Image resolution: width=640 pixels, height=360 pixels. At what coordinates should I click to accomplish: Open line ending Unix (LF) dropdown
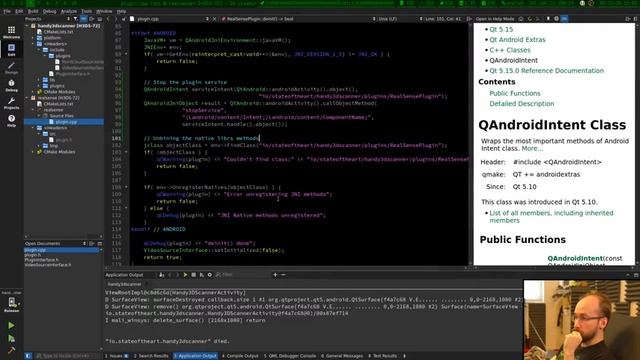(400, 19)
